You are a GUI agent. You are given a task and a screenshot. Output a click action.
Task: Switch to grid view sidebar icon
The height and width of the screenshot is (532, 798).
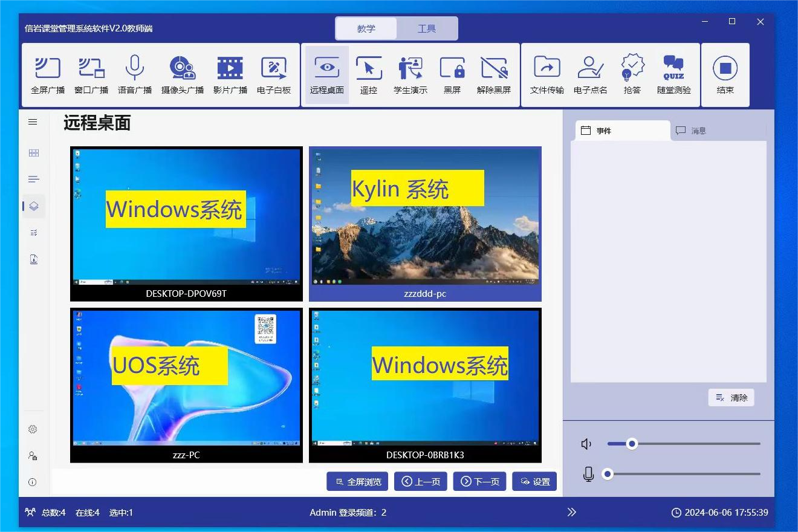tap(34, 153)
